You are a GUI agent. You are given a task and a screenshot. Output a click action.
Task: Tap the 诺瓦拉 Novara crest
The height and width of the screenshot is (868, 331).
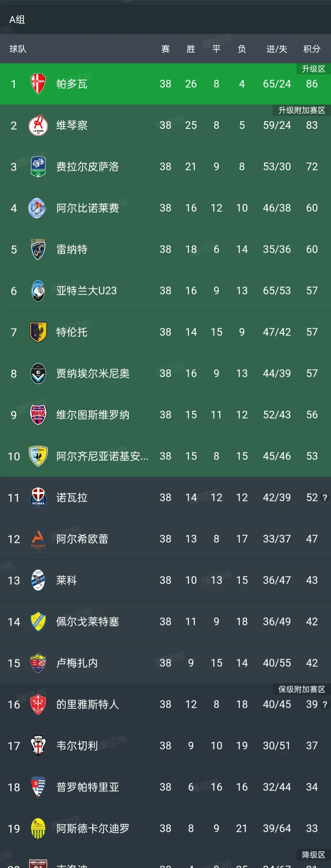pyautogui.click(x=38, y=497)
